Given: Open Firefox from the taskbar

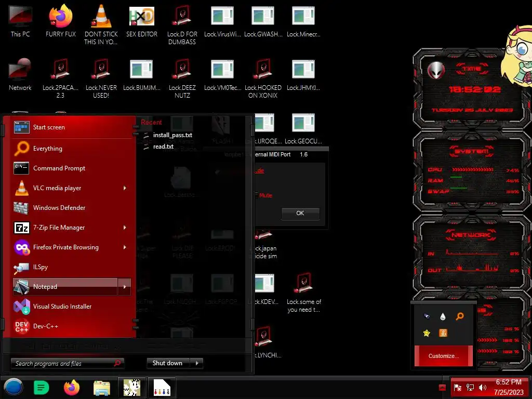Looking at the screenshot, I should [72, 388].
